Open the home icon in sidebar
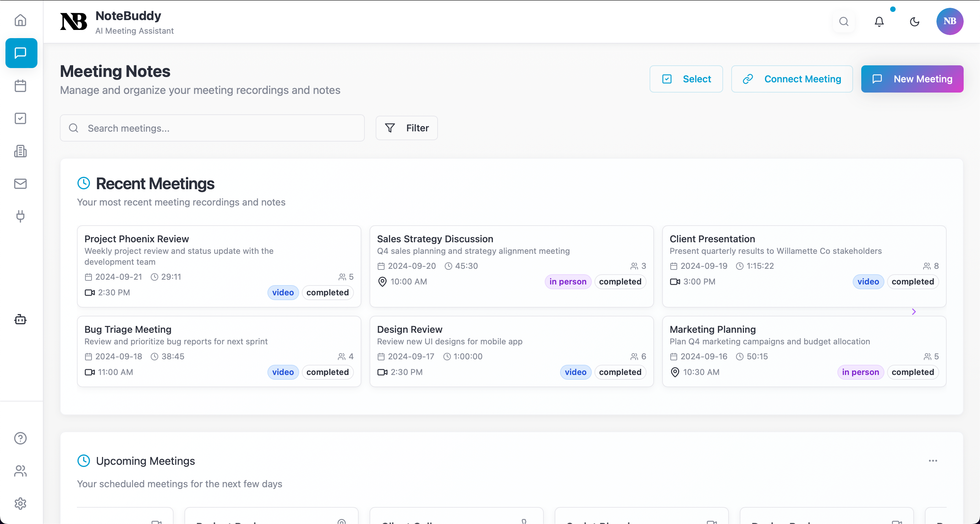 [20, 20]
